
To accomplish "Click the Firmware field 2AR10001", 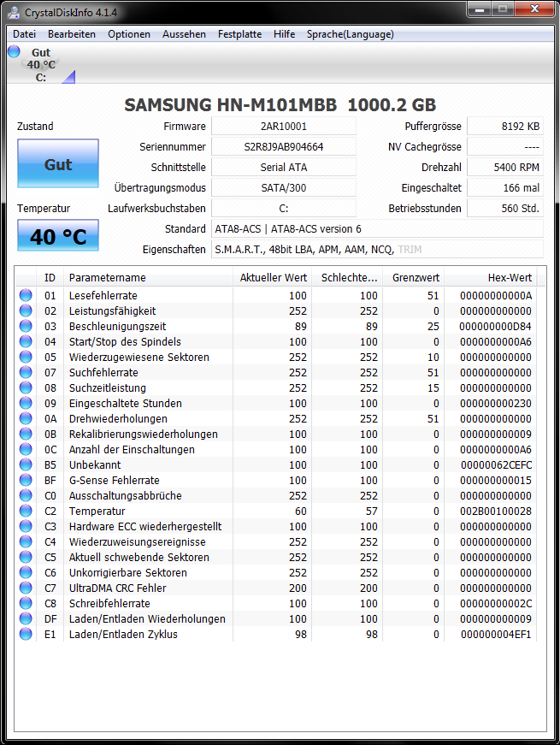I will pos(284,127).
